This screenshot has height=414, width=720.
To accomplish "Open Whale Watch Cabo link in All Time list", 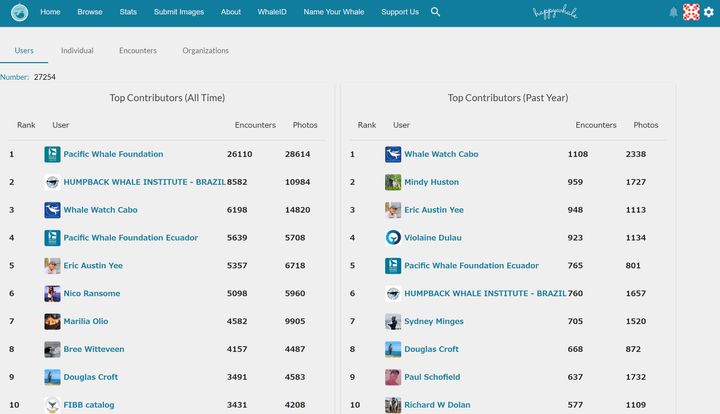I will click(101, 210).
